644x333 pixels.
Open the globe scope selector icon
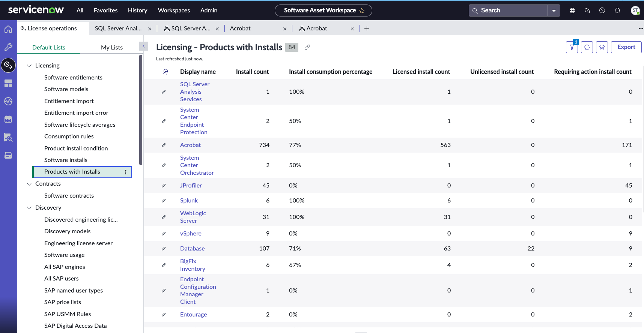point(572,10)
